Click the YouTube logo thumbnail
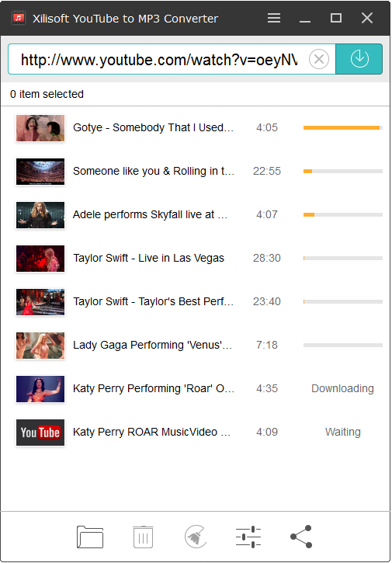 coord(40,433)
